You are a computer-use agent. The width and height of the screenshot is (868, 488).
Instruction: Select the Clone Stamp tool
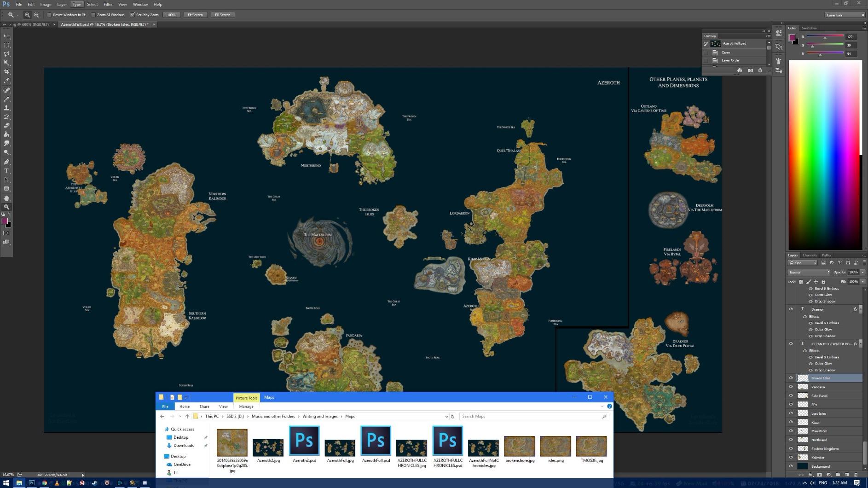pos(6,108)
